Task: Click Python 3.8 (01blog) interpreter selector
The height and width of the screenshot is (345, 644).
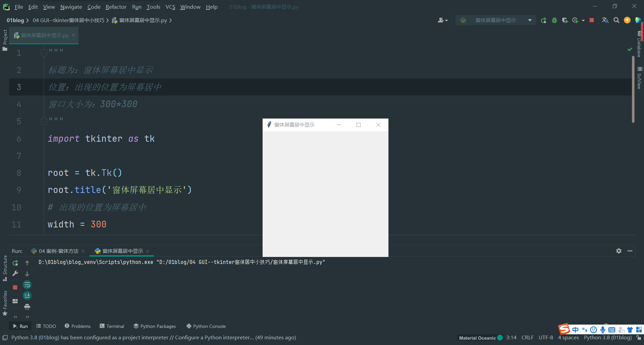Action: [x=608, y=338]
